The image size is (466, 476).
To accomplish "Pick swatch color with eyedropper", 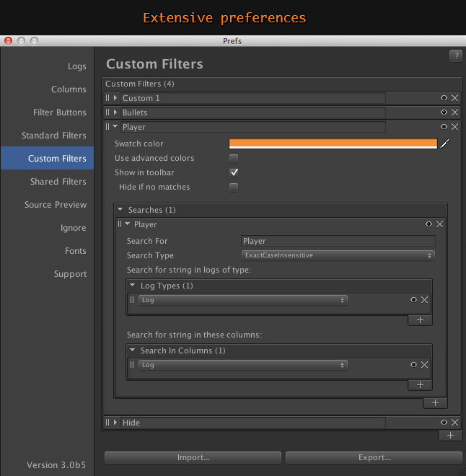I will (445, 144).
